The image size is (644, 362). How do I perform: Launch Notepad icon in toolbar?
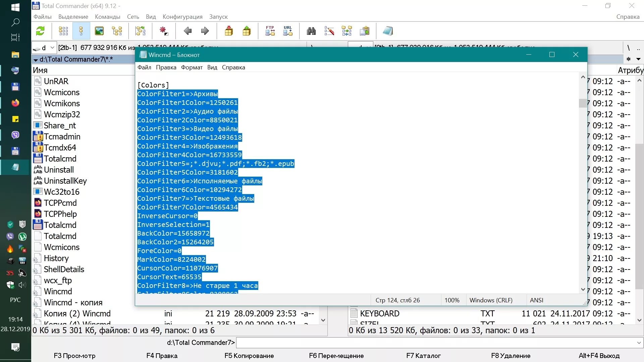click(387, 31)
